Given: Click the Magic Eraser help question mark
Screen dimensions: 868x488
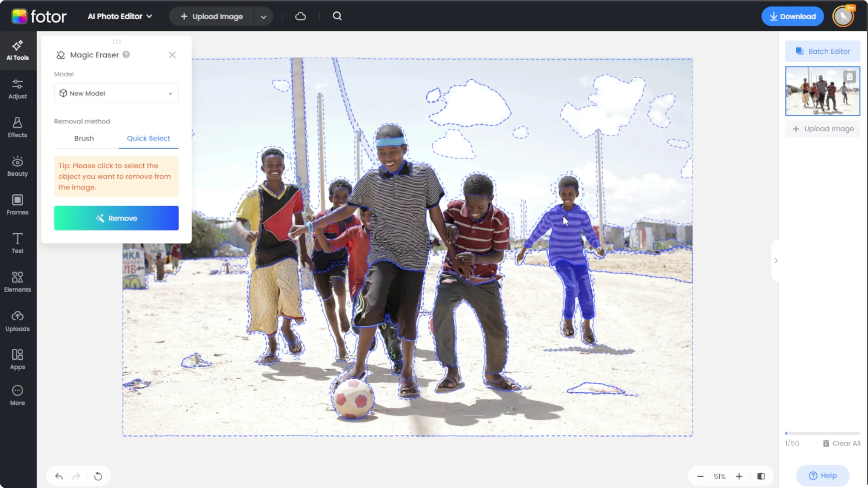Looking at the screenshot, I should [126, 54].
